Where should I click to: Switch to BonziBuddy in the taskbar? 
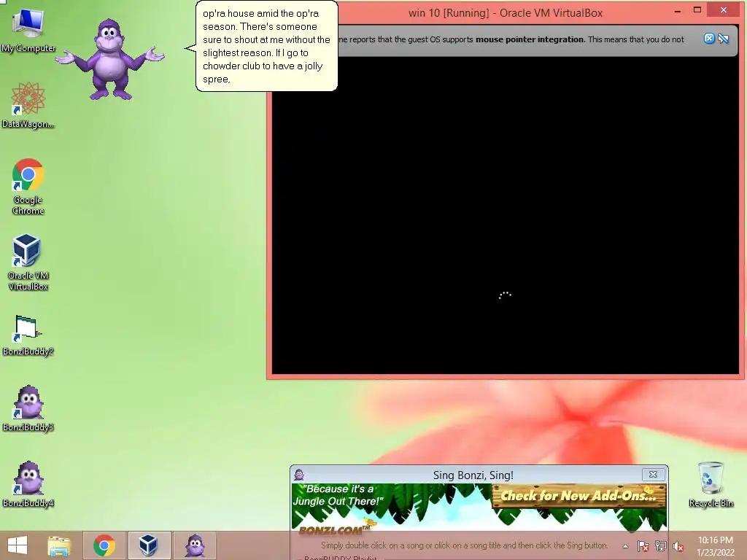pyautogui.click(x=194, y=545)
